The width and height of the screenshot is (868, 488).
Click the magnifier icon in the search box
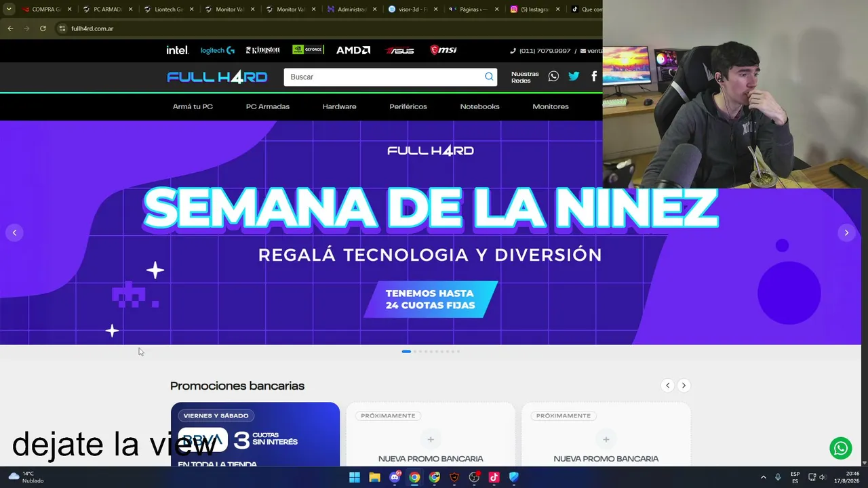[x=489, y=77]
